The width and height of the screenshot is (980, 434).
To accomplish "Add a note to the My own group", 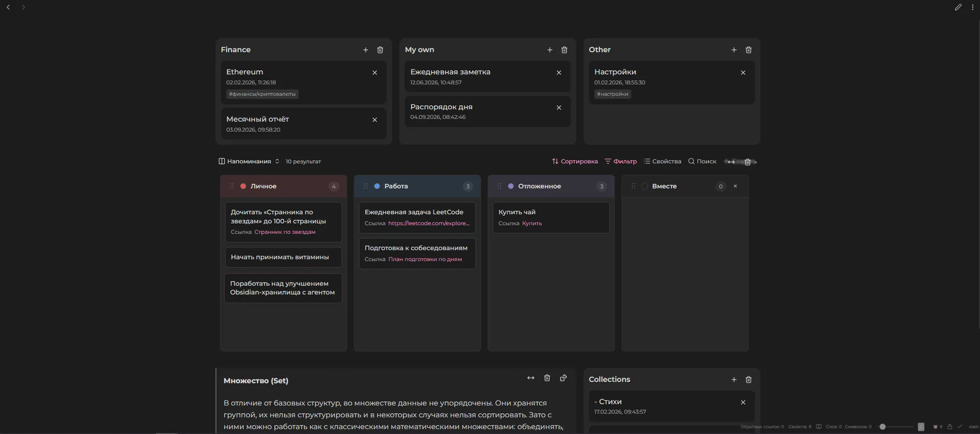I will click(550, 50).
